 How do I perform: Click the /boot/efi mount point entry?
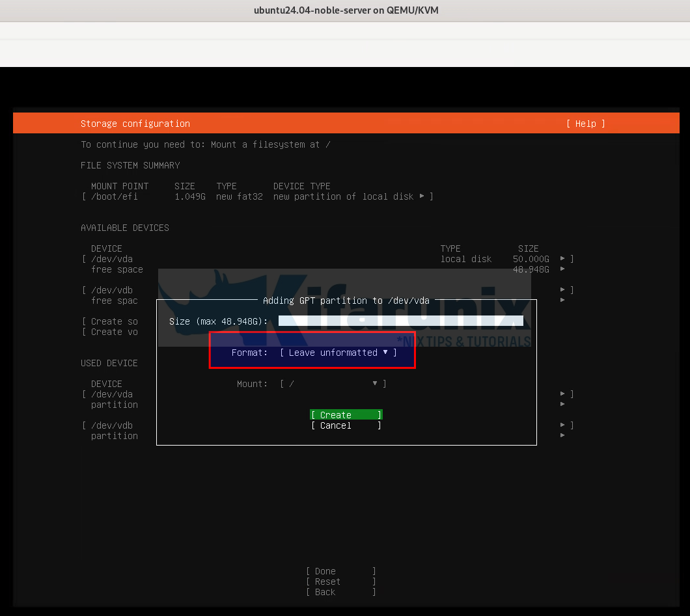tap(115, 196)
